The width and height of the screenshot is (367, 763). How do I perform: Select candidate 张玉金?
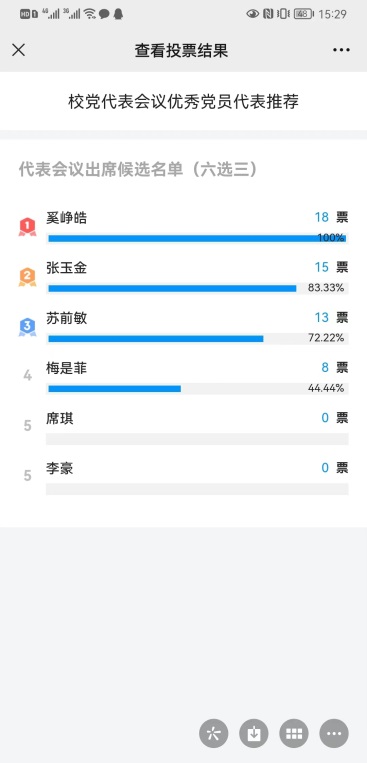[67, 268]
